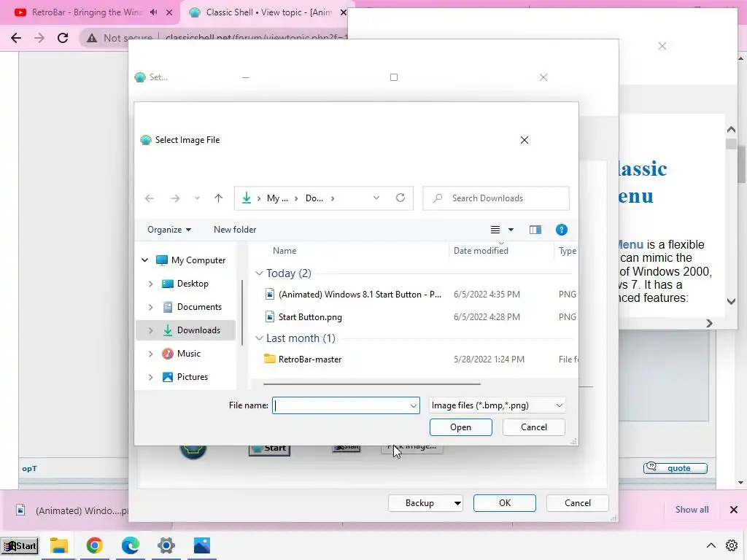Screen dimensions: 747x560
Task: Open Photos app from taskbar
Action: coord(201,545)
